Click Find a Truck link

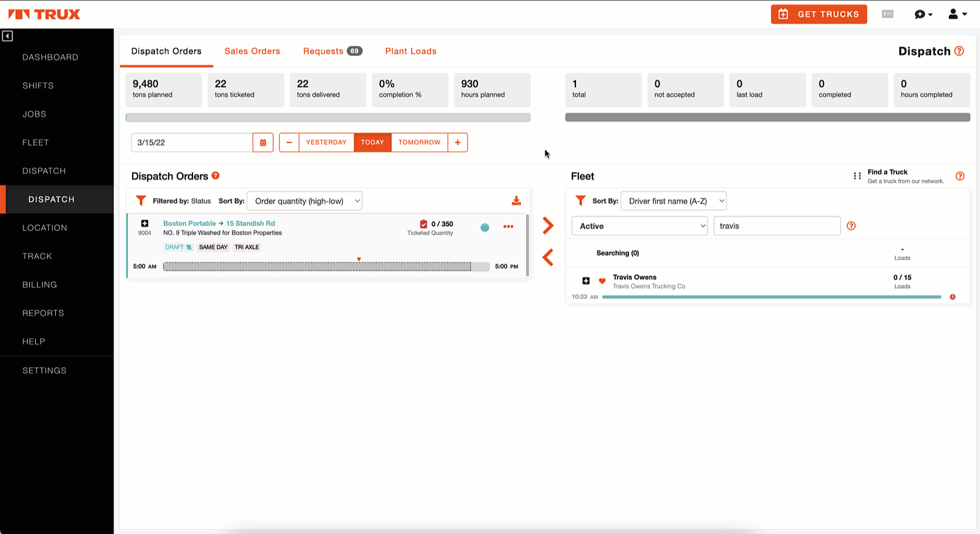887,172
